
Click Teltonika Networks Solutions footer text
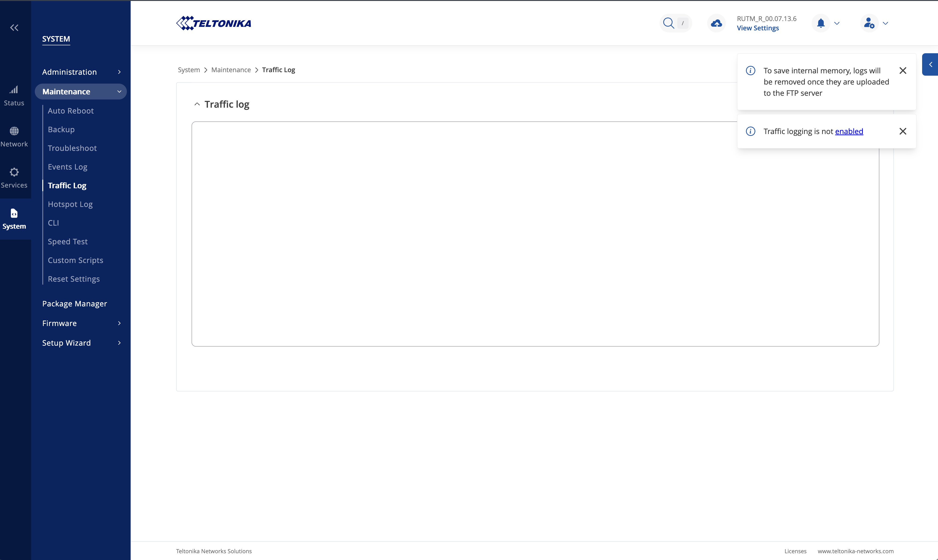coord(214,551)
